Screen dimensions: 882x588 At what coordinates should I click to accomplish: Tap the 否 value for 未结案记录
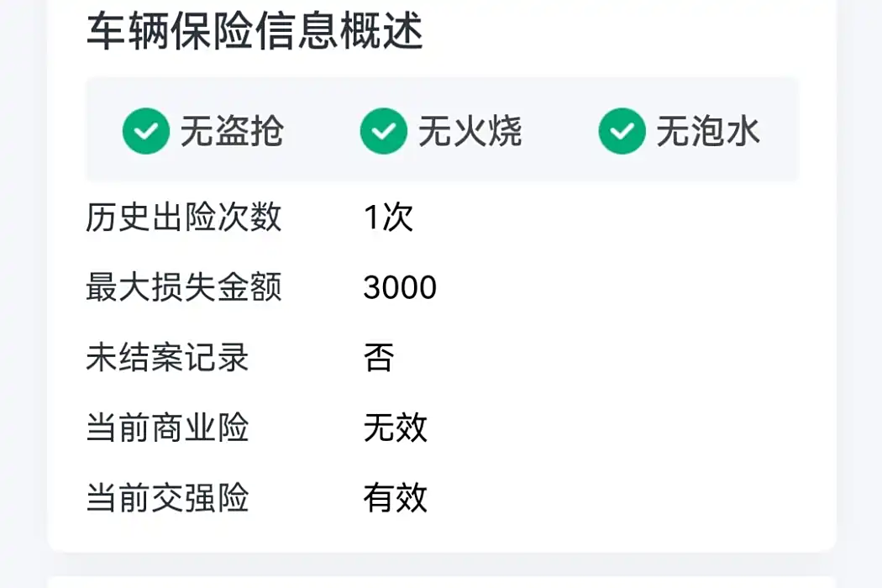pyautogui.click(x=379, y=357)
